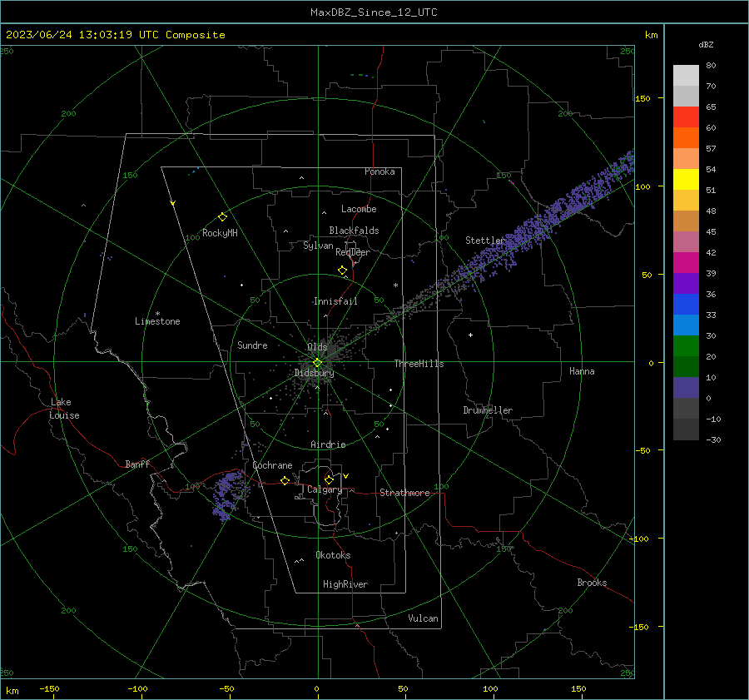Click the Strathmore town label

tap(404, 493)
